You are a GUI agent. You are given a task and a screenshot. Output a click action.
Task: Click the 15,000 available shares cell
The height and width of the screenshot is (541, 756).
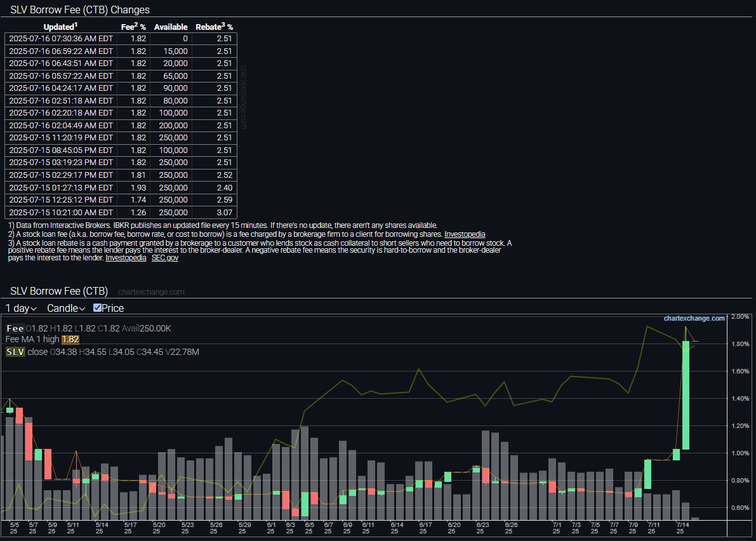point(171,51)
